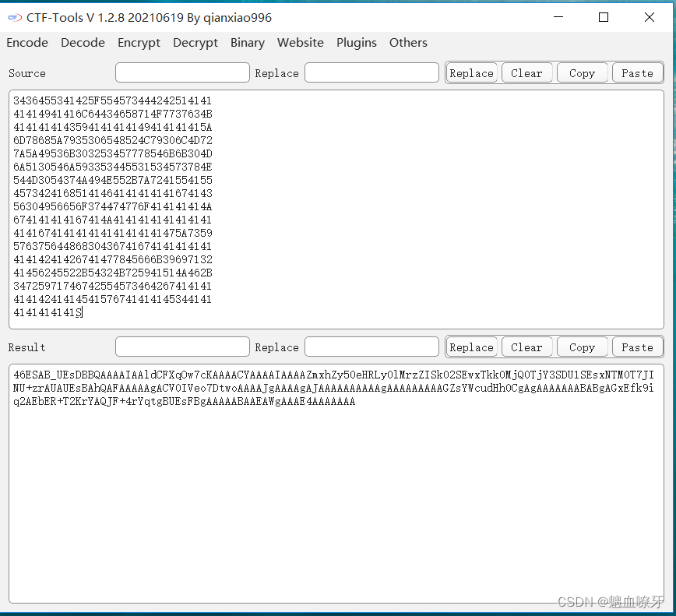
Task: Click the first Source line starting 34364553
Action: click(x=112, y=100)
